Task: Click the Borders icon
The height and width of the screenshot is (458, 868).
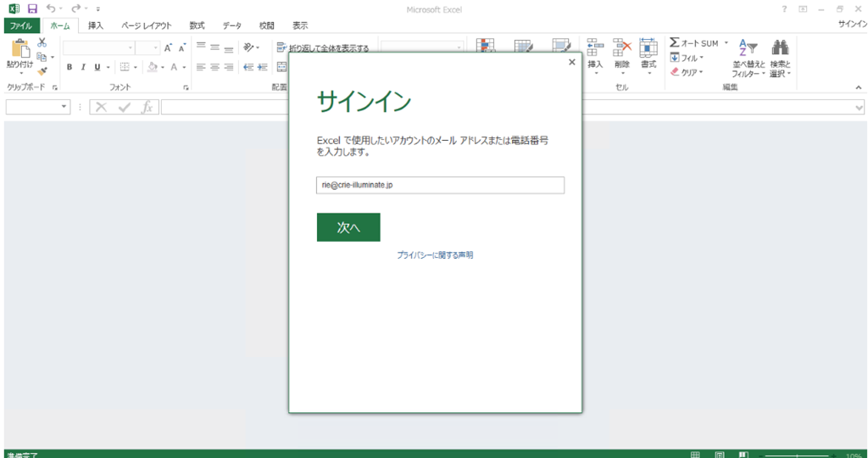Action: [125, 67]
